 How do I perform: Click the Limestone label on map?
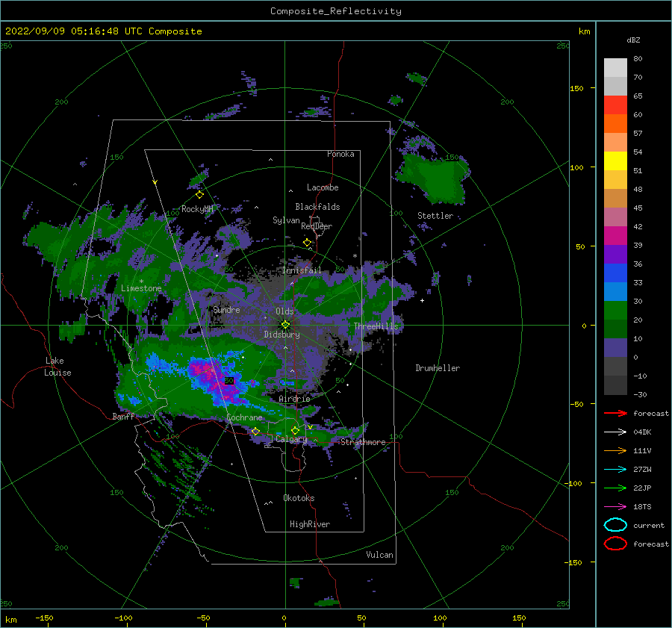(x=141, y=288)
